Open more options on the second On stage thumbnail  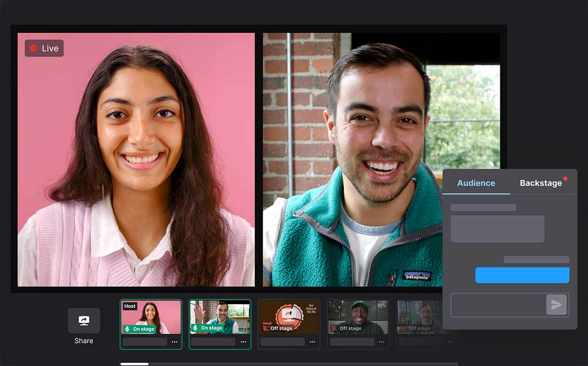tap(243, 341)
